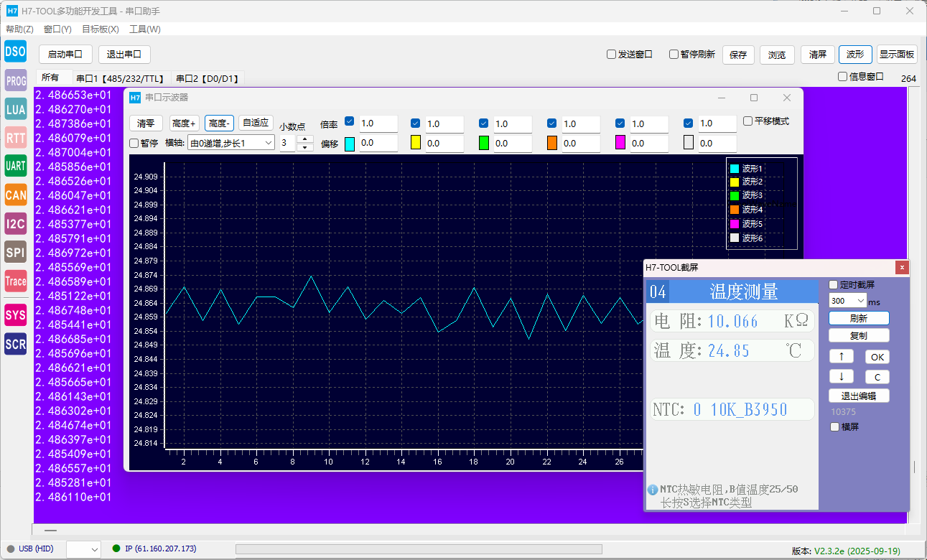Increase the 小数点 decimal places stepper
The height and width of the screenshot is (560, 927).
[x=305, y=139]
